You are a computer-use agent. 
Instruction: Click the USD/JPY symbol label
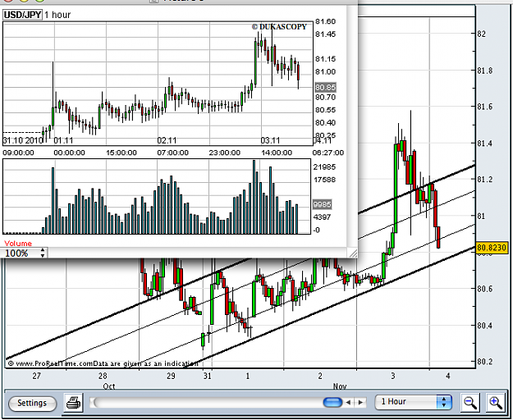22,15
